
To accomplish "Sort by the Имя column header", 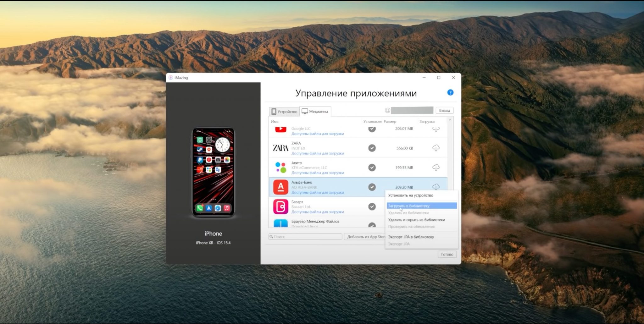I will point(275,122).
